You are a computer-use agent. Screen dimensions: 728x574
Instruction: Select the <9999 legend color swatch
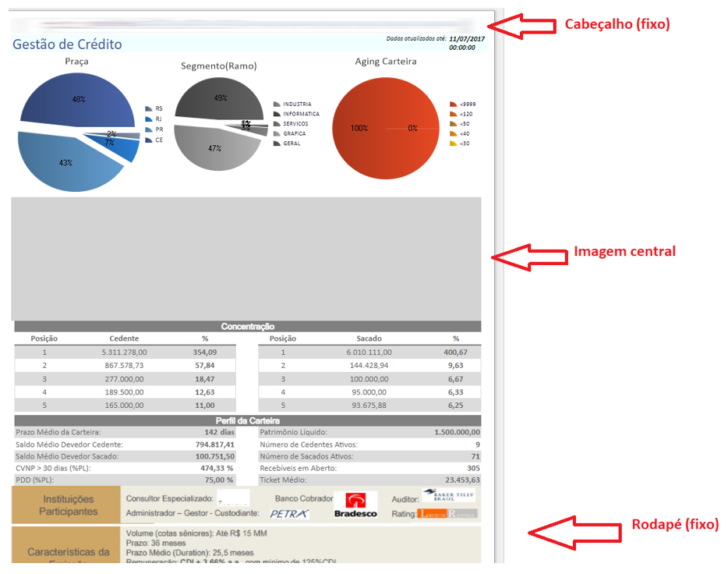[453, 104]
